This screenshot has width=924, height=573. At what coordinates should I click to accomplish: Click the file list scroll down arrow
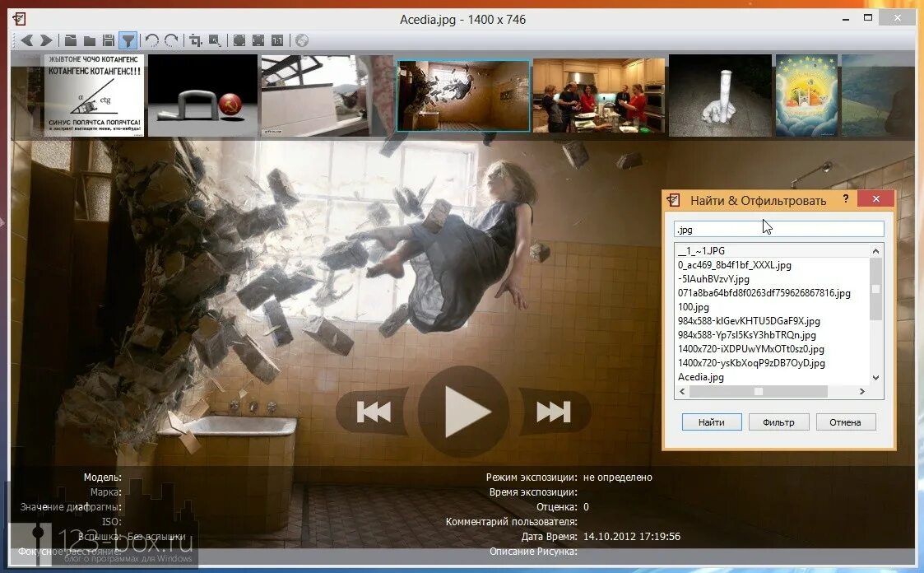tap(875, 378)
